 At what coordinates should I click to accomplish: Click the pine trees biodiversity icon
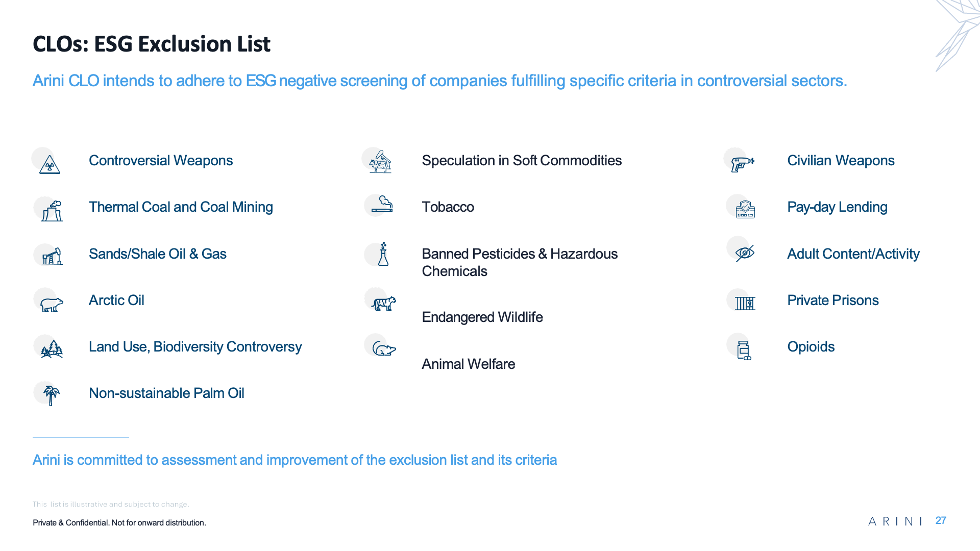click(x=52, y=349)
